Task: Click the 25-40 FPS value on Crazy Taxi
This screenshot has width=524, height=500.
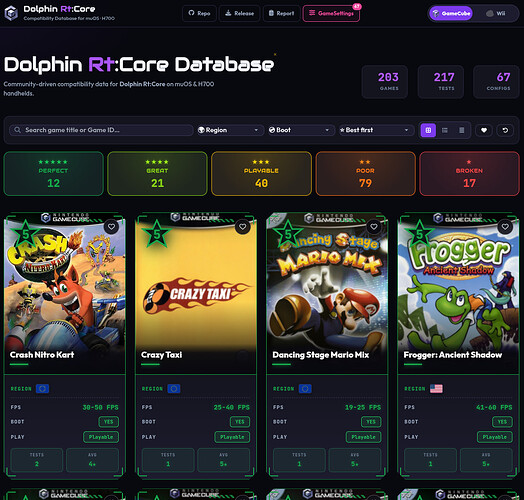Action: [x=232, y=407]
